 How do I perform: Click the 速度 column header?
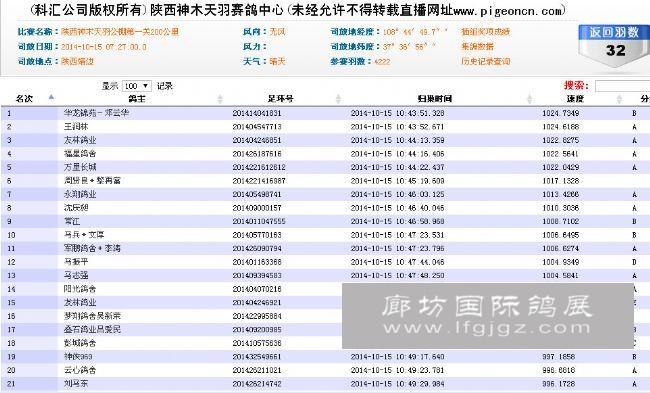pos(575,99)
